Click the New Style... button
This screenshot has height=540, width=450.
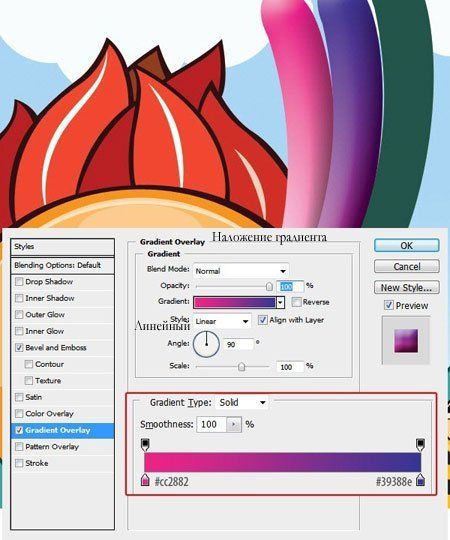click(407, 288)
